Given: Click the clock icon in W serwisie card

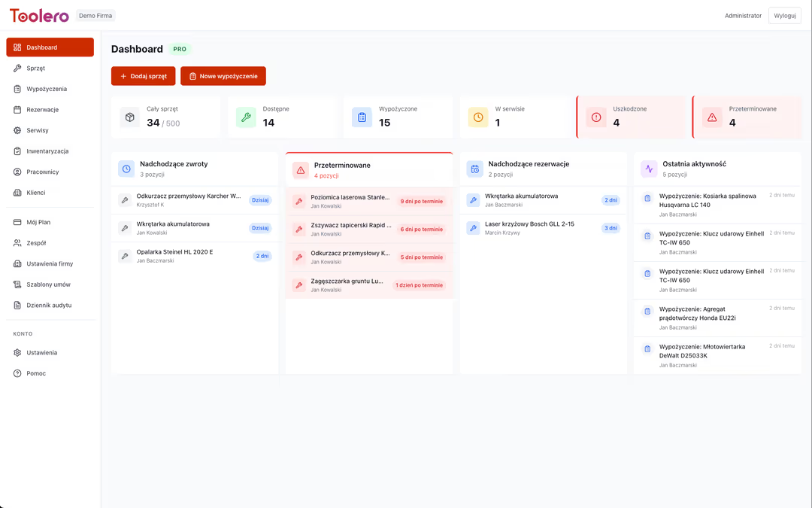Looking at the screenshot, I should [x=478, y=117].
